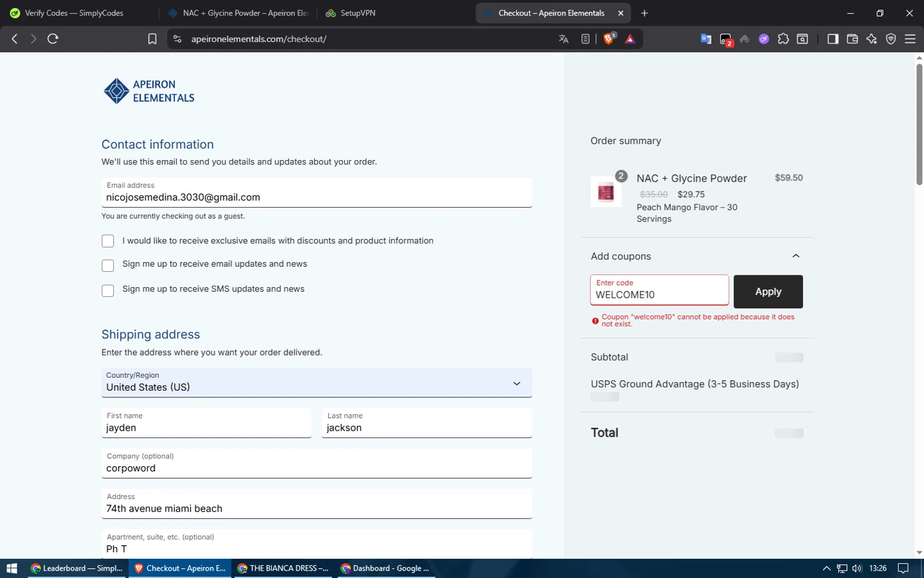The width and height of the screenshot is (924, 578).
Task: Open the network tray icon
Action: [842, 568]
